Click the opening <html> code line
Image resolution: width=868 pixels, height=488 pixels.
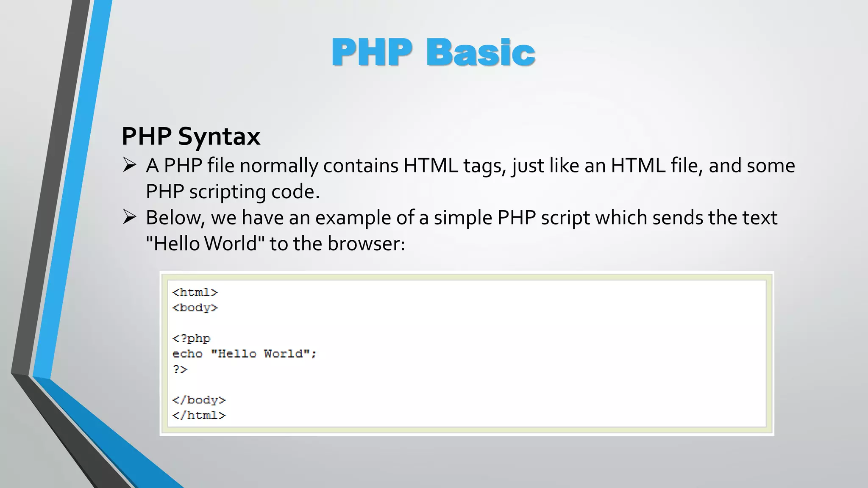(x=195, y=292)
